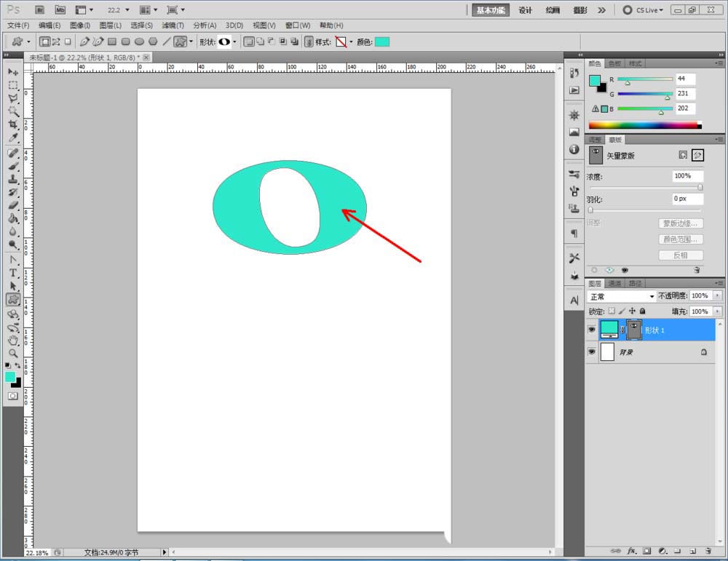This screenshot has height=561, width=728.
Task: Toggle lock all in Layers panel
Action: click(x=643, y=311)
